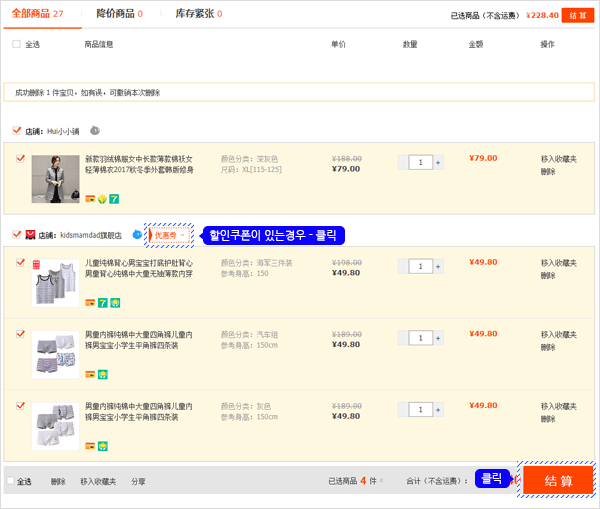Click the chat icon beside kidsmamdad旗舰店
Image resolution: width=600 pixels, height=509 pixels.
137,235
